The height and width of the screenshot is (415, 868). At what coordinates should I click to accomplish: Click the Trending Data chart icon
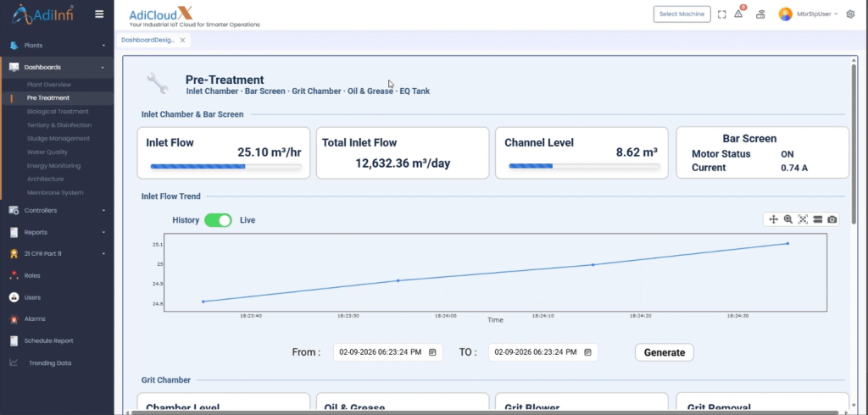coord(14,362)
